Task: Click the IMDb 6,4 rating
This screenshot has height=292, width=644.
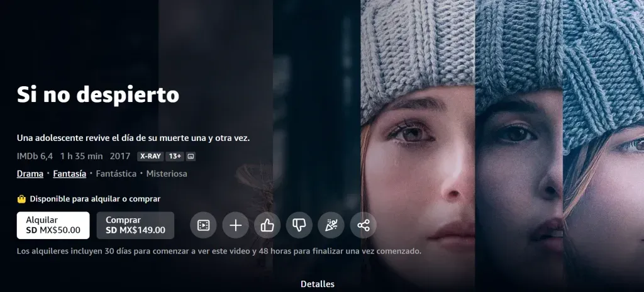Action: coord(35,156)
